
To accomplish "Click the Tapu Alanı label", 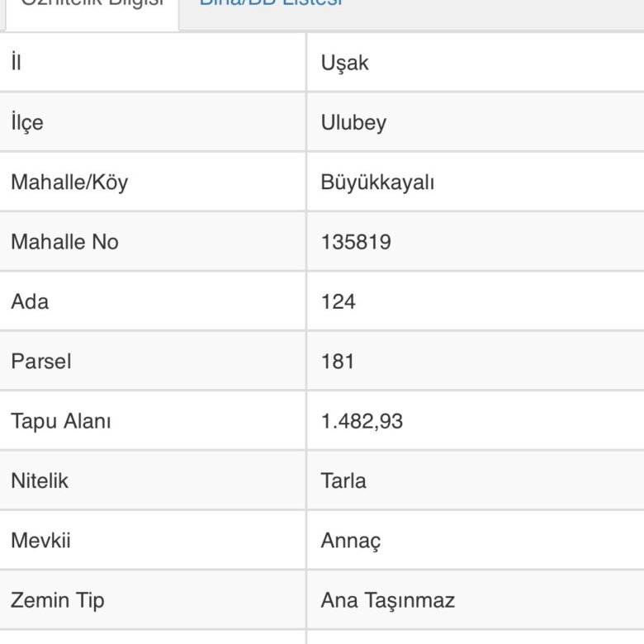I will [x=61, y=421].
